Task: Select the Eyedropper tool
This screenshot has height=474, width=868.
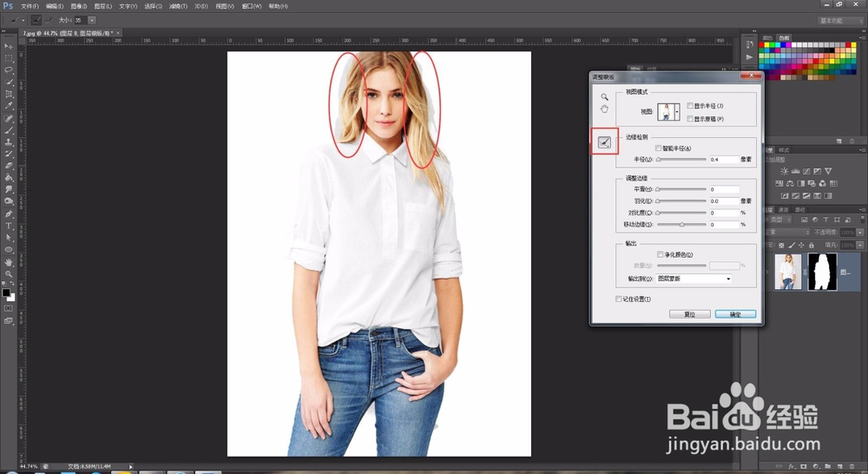Action: tap(9, 106)
